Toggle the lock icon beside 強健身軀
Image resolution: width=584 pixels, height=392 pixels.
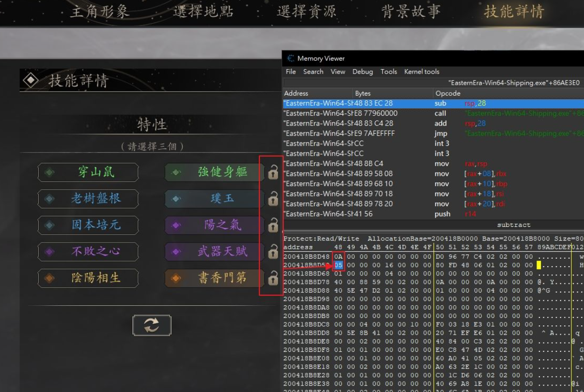point(273,172)
